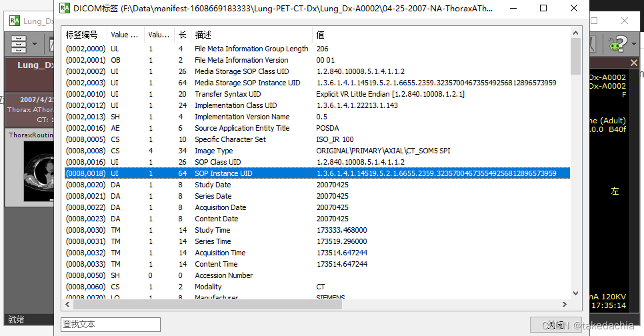
Task: Select the Accession Number row
Action: [x=317, y=275]
